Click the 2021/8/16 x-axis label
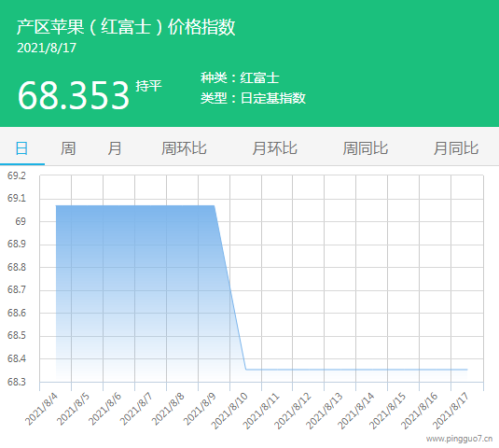The width and height of the screenshot is (499, 448). coord(420,411)
